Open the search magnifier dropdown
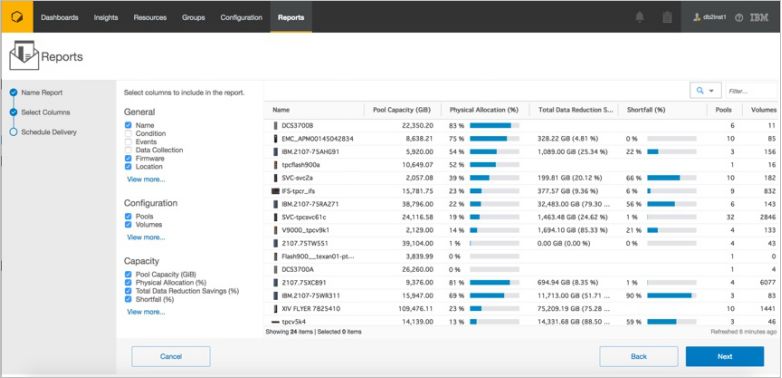This screenshot has width=782, height=378. tap(705, 91)
